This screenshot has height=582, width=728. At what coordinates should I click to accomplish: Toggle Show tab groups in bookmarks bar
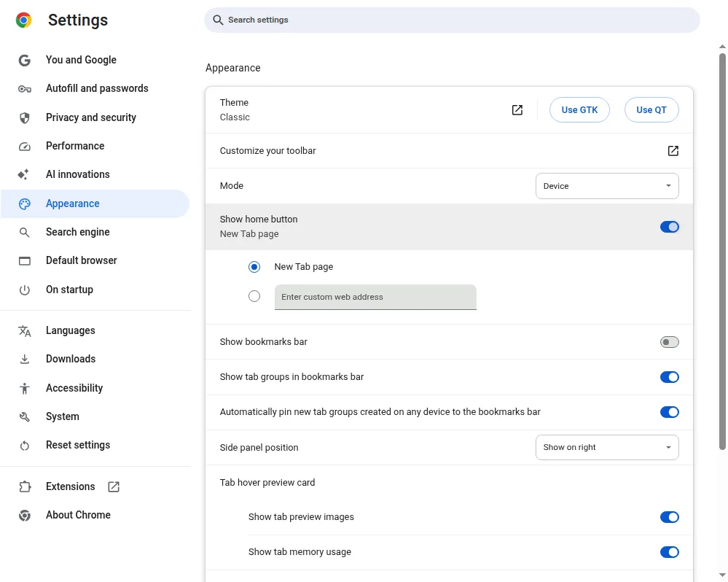click(670, 377)
